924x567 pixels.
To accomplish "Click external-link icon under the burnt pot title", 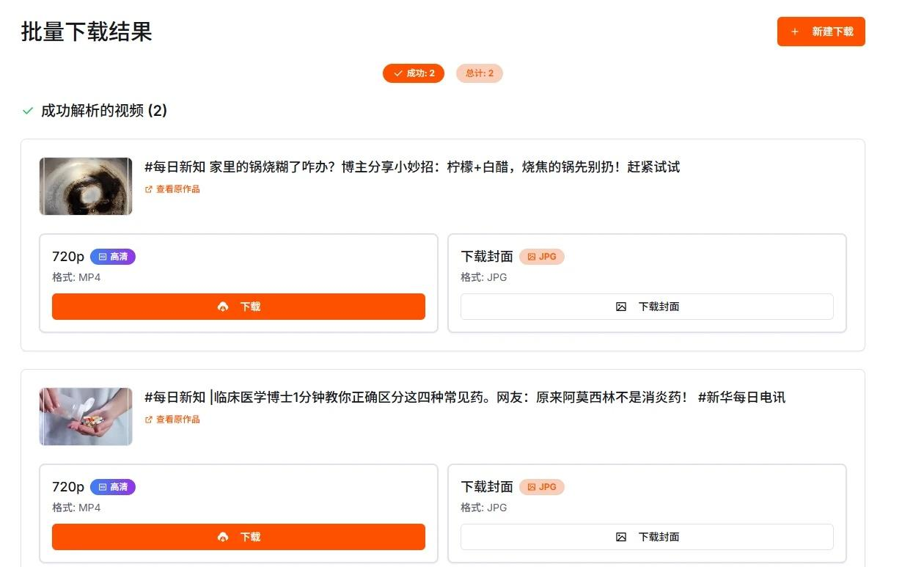I will tap(149, 189).
